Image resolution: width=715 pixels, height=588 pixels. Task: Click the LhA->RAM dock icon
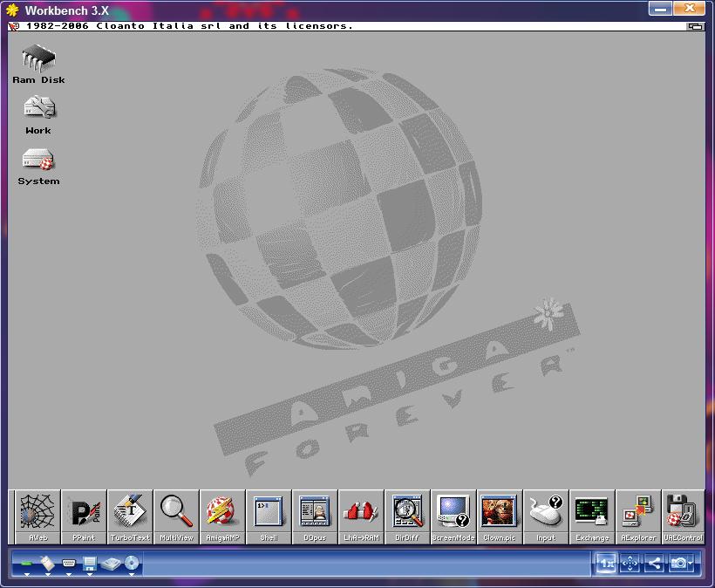pyautogui.click(x=361, y=516)
